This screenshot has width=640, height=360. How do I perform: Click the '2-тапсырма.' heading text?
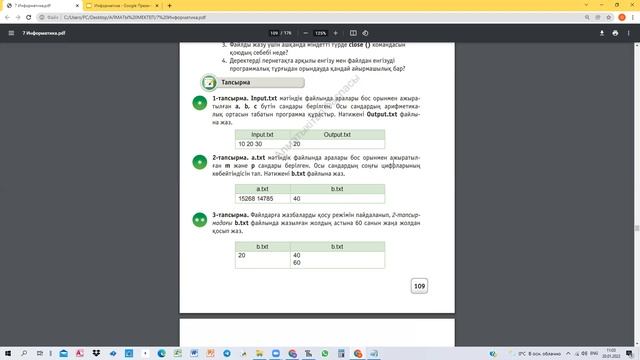(230, 158)
